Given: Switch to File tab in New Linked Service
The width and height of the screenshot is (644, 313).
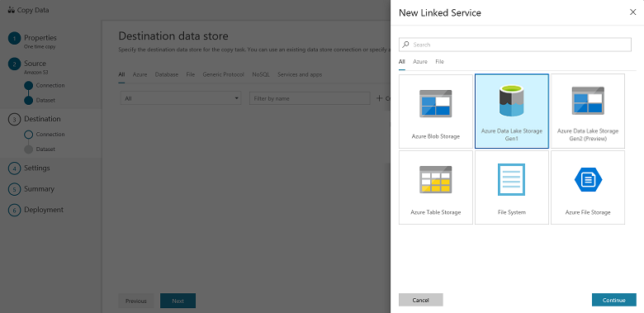Looking at the screenshot, I should pyautogui.click(x=439, y=62).
